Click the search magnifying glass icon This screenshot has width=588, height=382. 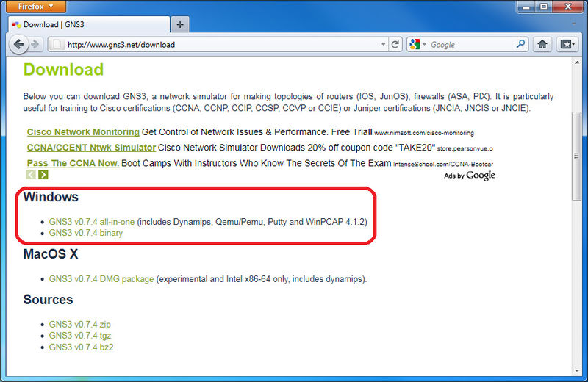click(x=521, y=44)
